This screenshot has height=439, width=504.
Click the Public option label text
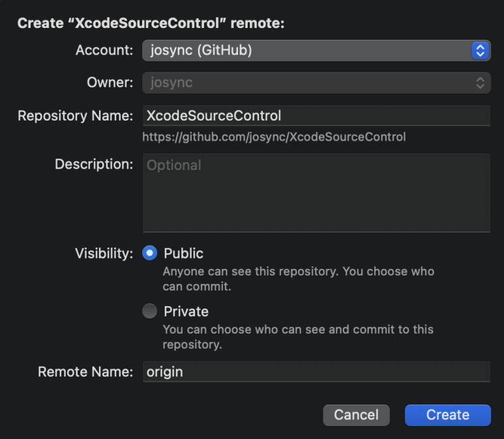183,253
